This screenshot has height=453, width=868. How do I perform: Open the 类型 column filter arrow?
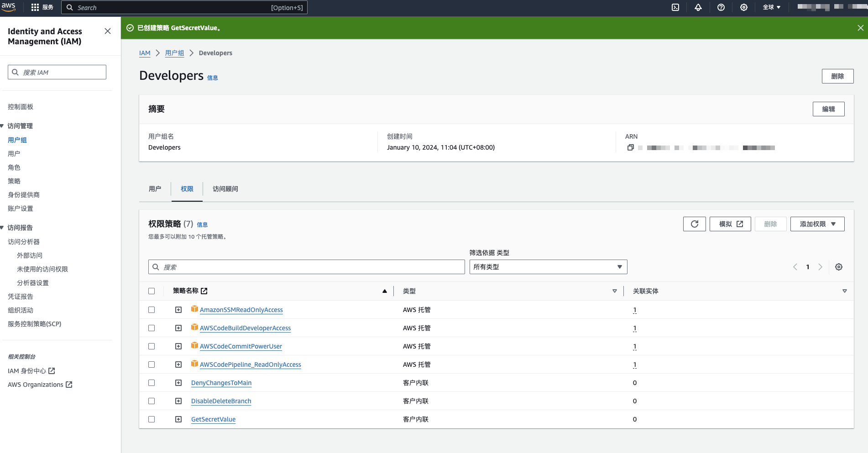coord(615,291)
